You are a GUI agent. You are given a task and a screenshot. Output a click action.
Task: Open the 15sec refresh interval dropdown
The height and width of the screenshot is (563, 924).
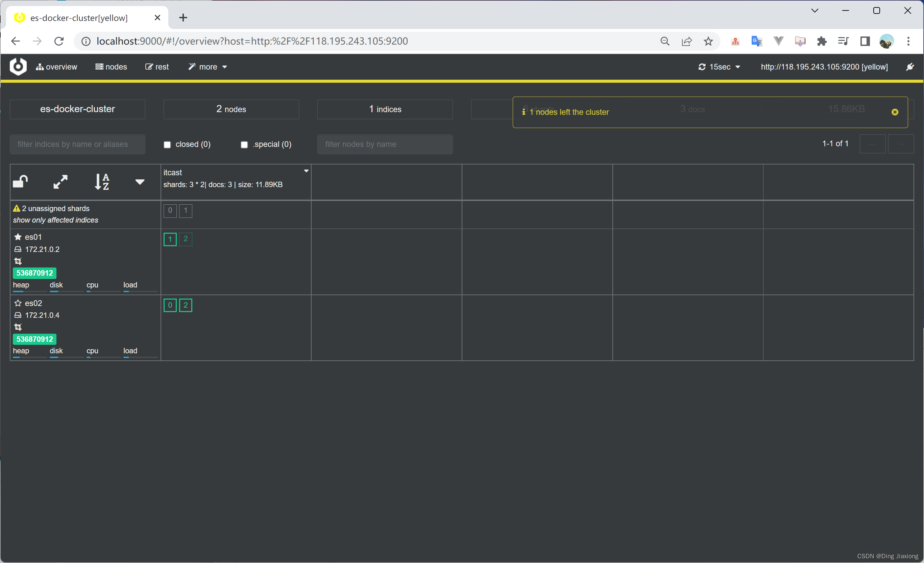tap(719, 67)
